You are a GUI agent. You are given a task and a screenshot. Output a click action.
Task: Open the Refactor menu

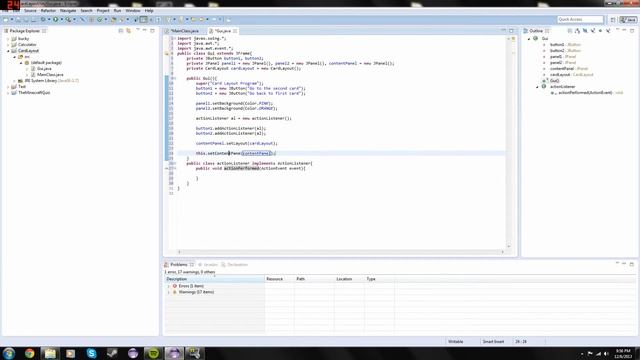[48, 11]
